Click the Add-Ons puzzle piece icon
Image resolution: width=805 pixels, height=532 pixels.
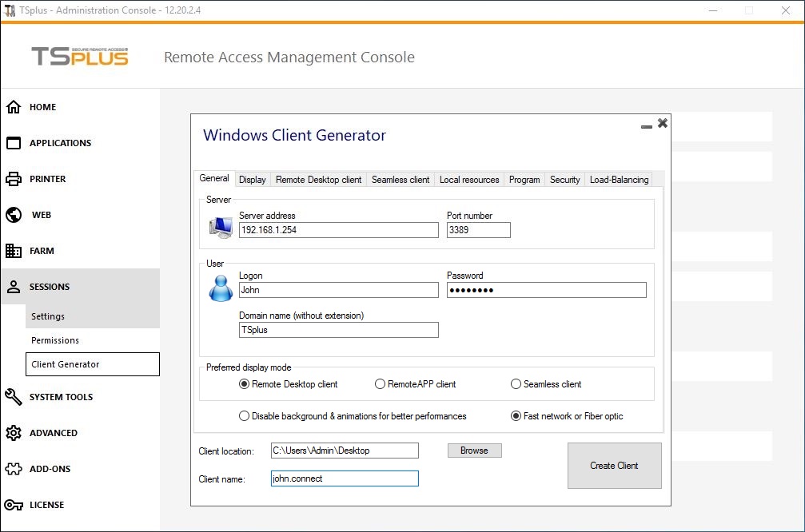[x=14, y=469]
